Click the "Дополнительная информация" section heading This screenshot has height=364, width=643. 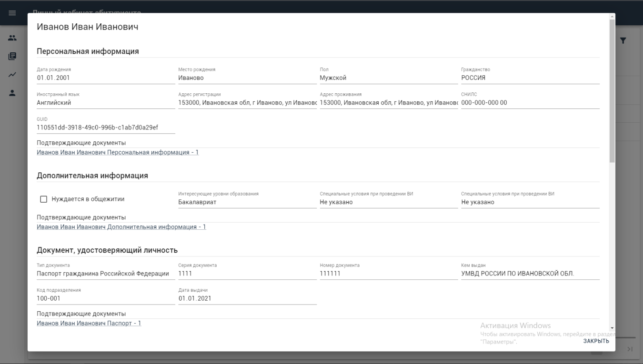tap(92, 176)
